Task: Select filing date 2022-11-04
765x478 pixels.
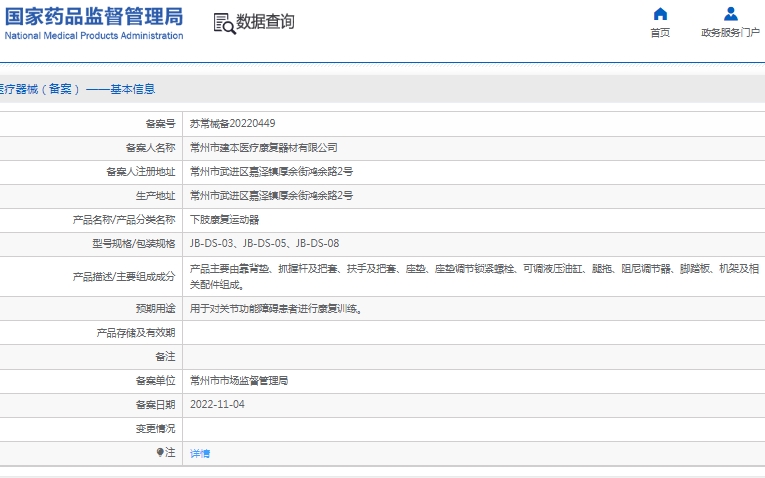Action: click(217, 404)
